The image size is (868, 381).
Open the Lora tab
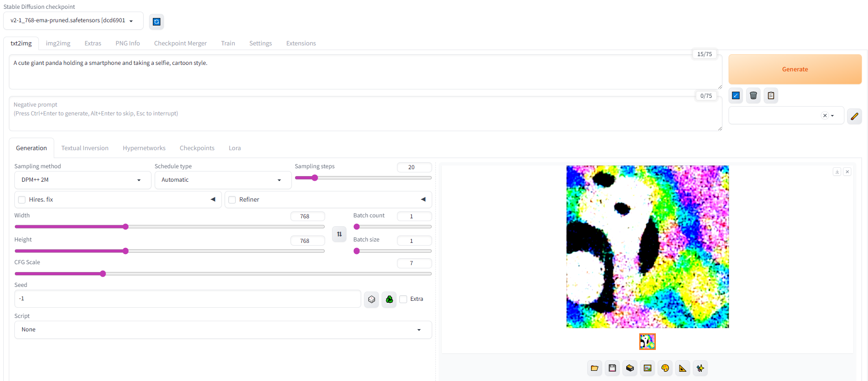coord(234,148)
